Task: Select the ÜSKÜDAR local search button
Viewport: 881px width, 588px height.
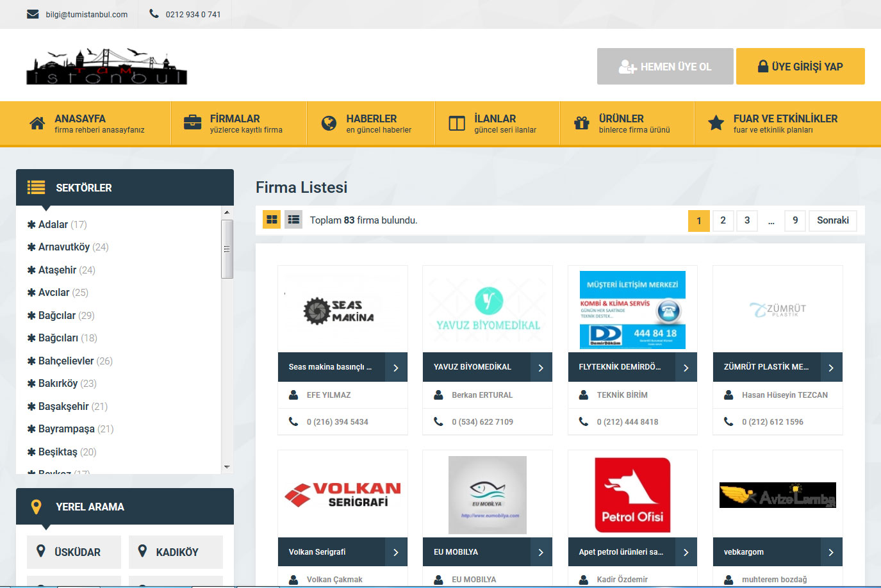Action: click(74, 552)
